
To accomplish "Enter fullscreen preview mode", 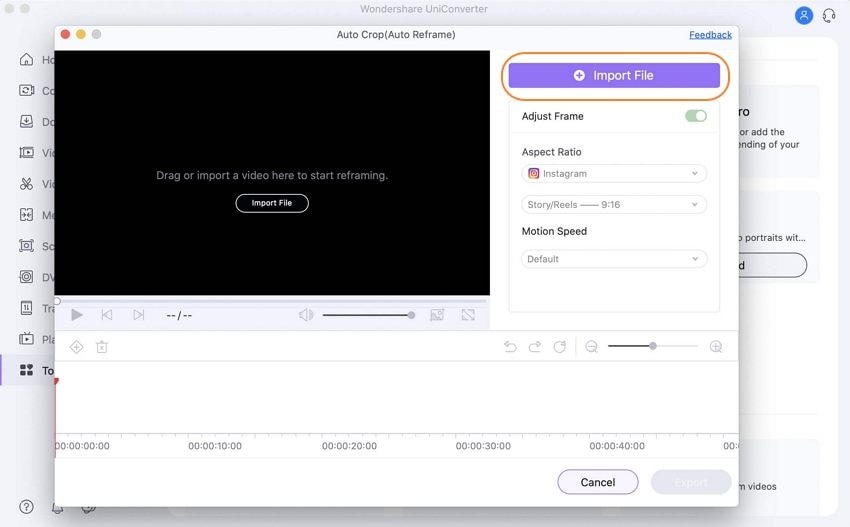I will 468,315.
